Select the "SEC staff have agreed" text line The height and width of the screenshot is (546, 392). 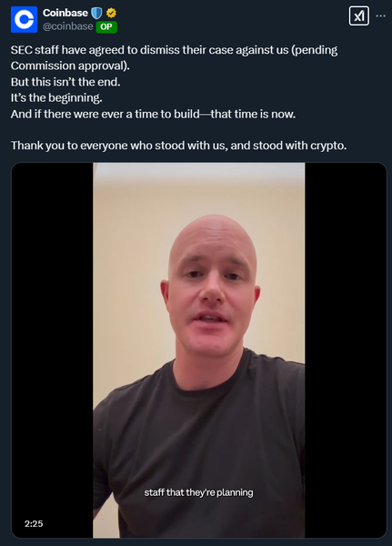pyautogui.click(x=174, y=50)
